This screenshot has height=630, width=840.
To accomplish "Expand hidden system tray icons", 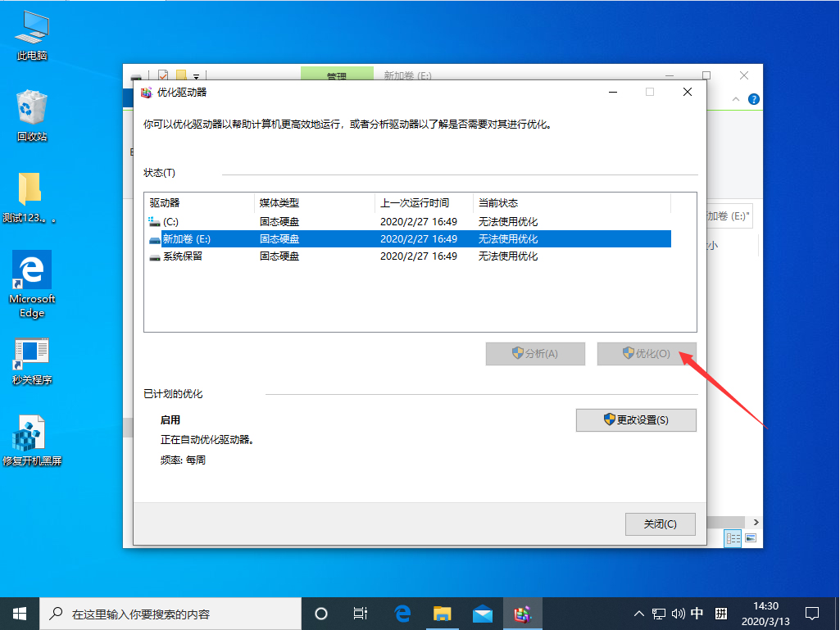I will click(x=638, y=614).
